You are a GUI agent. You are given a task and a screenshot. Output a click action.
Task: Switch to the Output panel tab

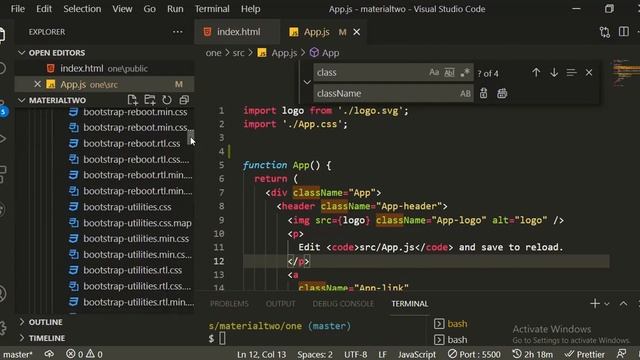(x=280, y=304)
